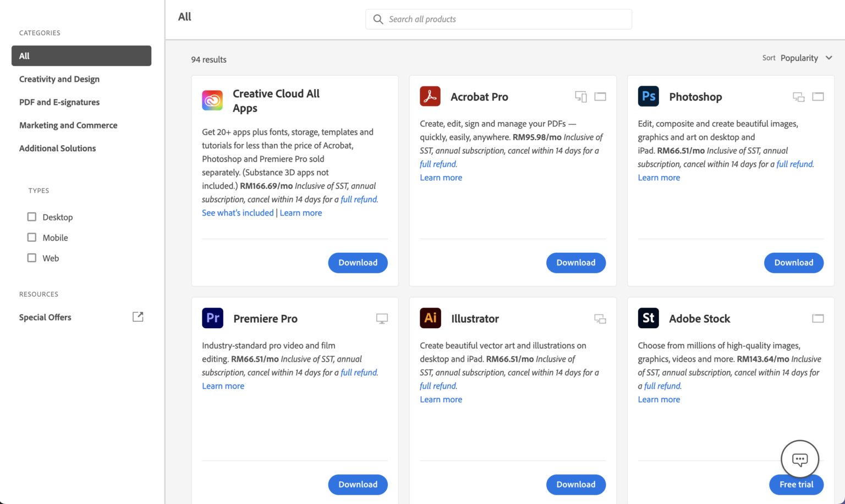Click the Special Offers external link icon
The image size is (845, 504).
point(138,317)
